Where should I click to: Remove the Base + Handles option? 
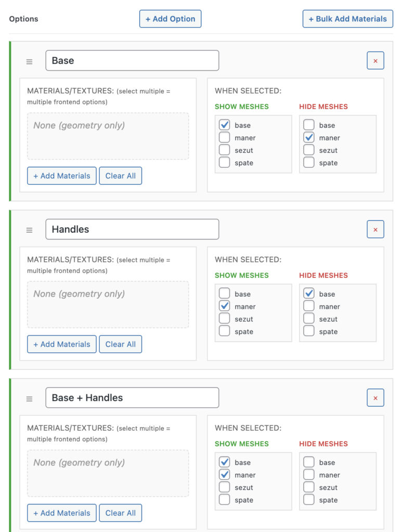pos(375,398)
